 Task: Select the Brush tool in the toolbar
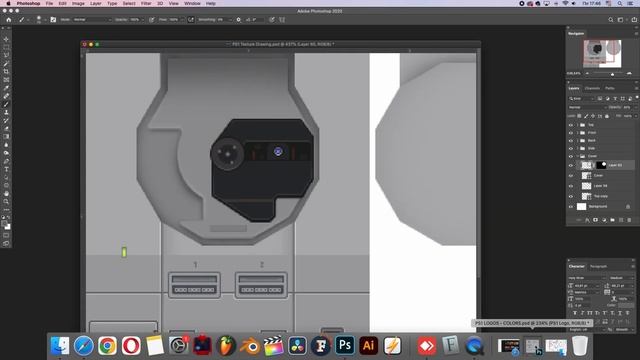(x=6, y=104)
